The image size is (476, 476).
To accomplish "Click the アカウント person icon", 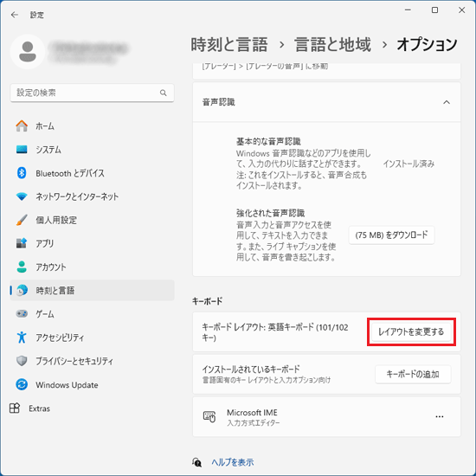I will pos(22,267).
